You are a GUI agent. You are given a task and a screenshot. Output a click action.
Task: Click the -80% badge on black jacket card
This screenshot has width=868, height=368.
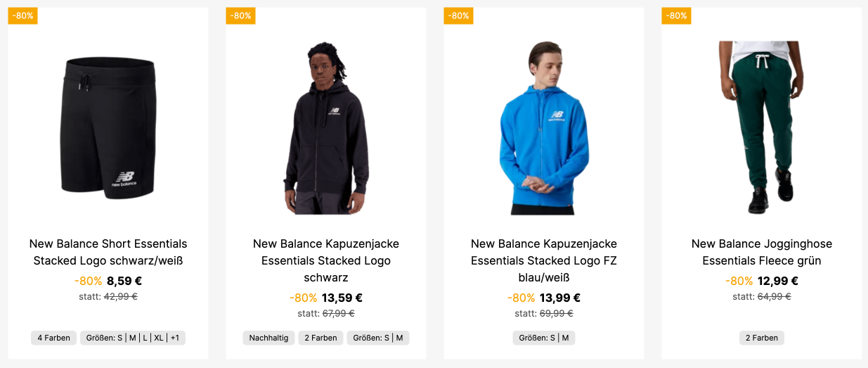[240, 15]
